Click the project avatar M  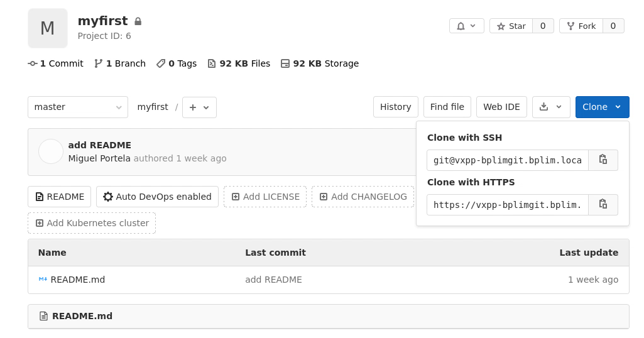coord(48,28)
